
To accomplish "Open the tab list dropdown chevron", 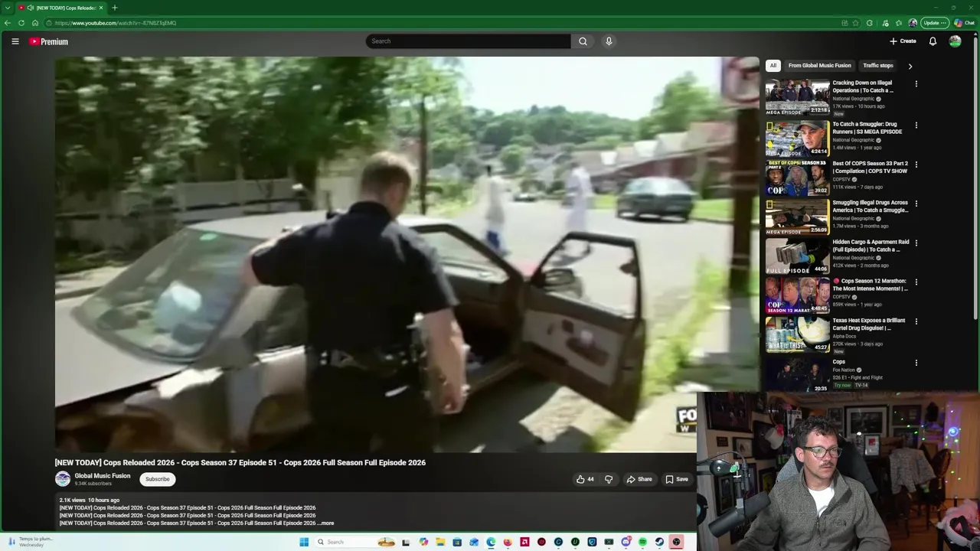I will tap(7, 8).
